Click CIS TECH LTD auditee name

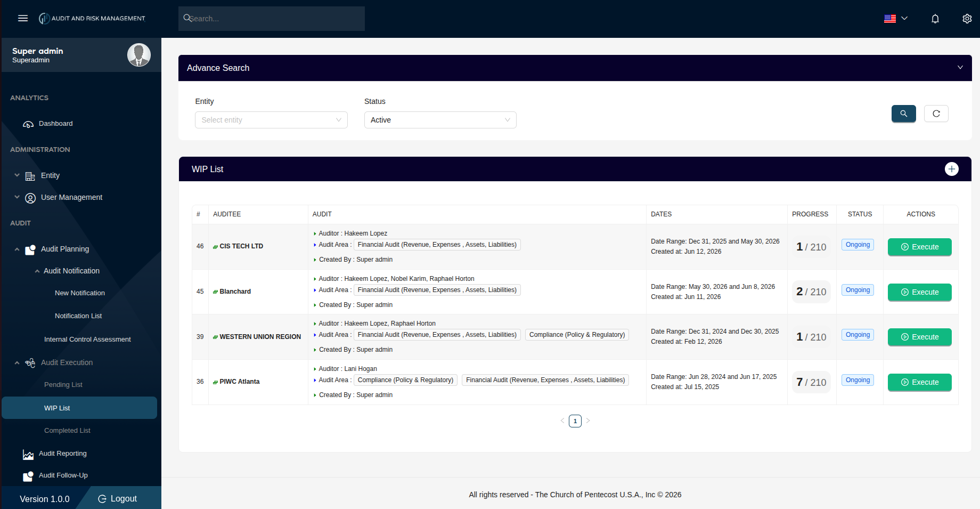pyautogui.click(x=241, y=246)
